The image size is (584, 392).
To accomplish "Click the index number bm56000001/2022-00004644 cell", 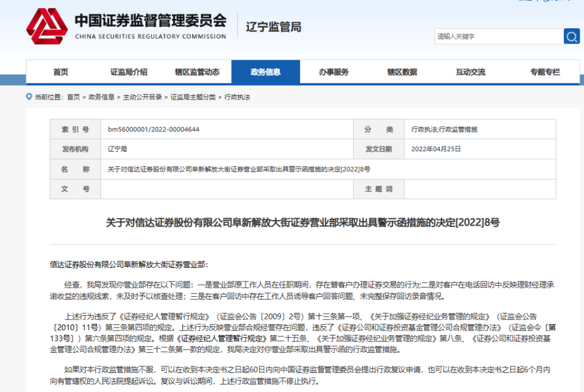I will (153, 130).
